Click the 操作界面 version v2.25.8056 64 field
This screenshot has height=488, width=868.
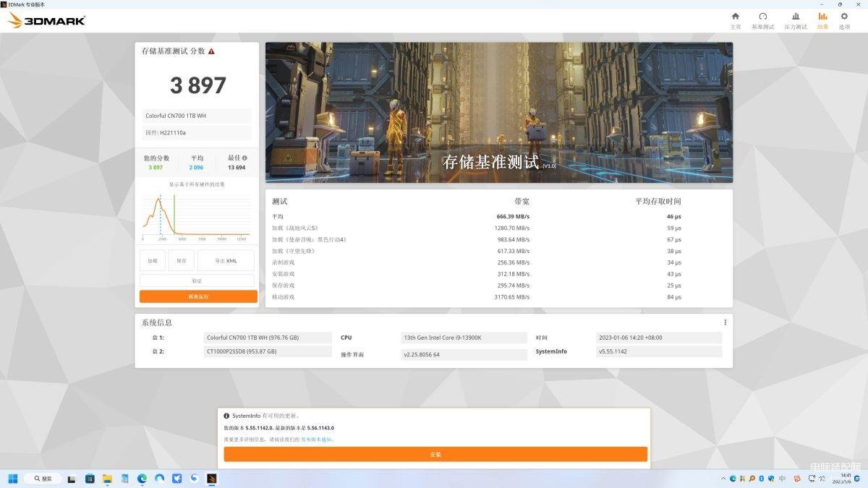[464, 354]
